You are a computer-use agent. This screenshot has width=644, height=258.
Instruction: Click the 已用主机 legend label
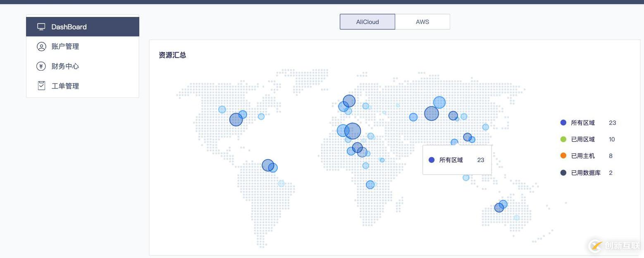tap(583, 156)
